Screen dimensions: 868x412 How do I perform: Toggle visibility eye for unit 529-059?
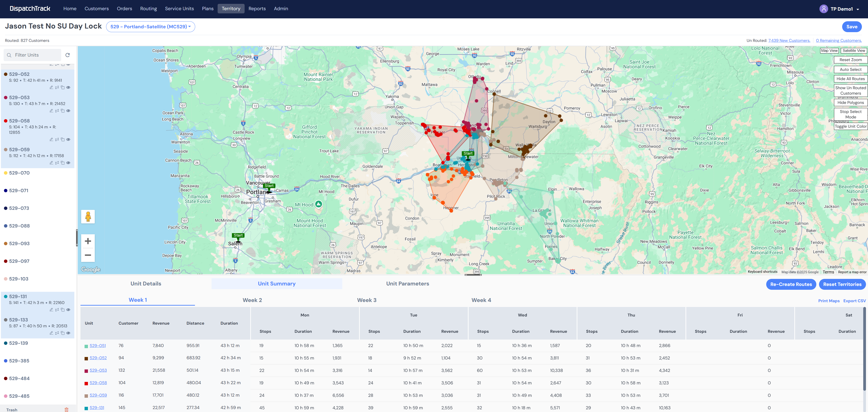point(68,163)
